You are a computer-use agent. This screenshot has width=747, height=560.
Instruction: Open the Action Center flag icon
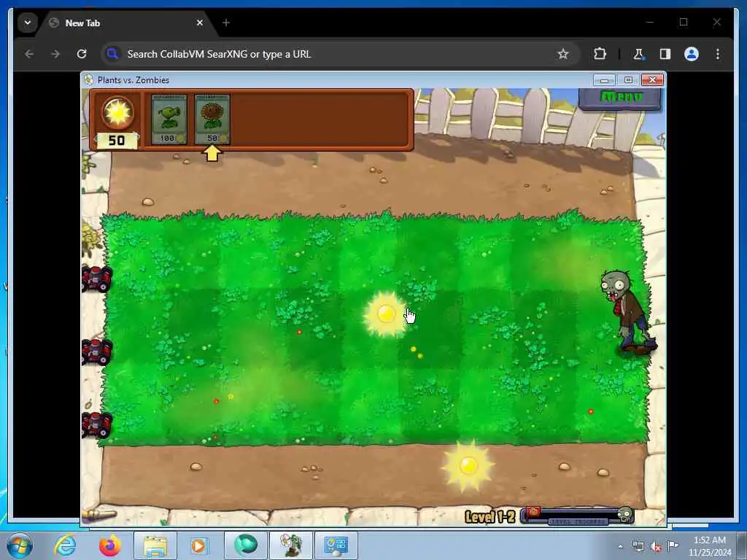pyautogui.click(x=673, y=545)
